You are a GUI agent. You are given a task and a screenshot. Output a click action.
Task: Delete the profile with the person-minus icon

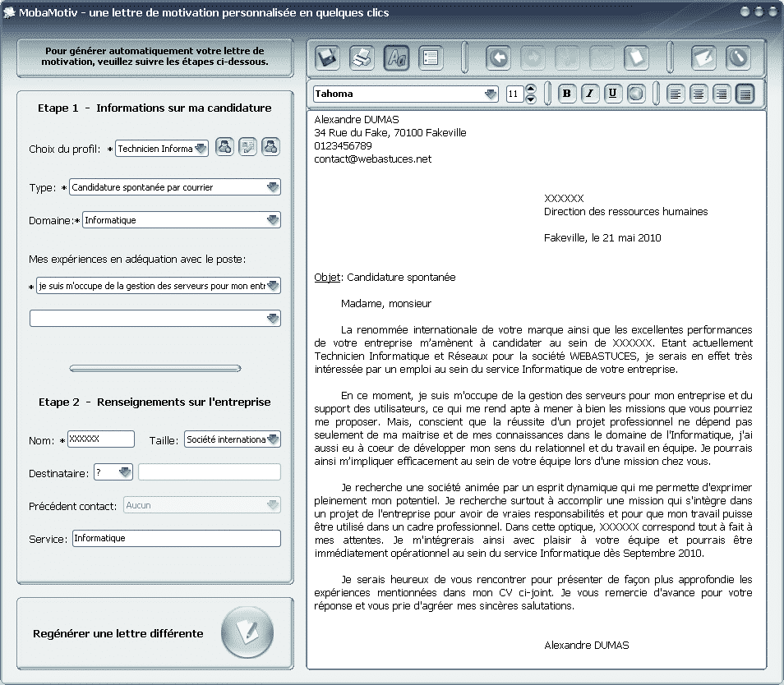(270, 147)
